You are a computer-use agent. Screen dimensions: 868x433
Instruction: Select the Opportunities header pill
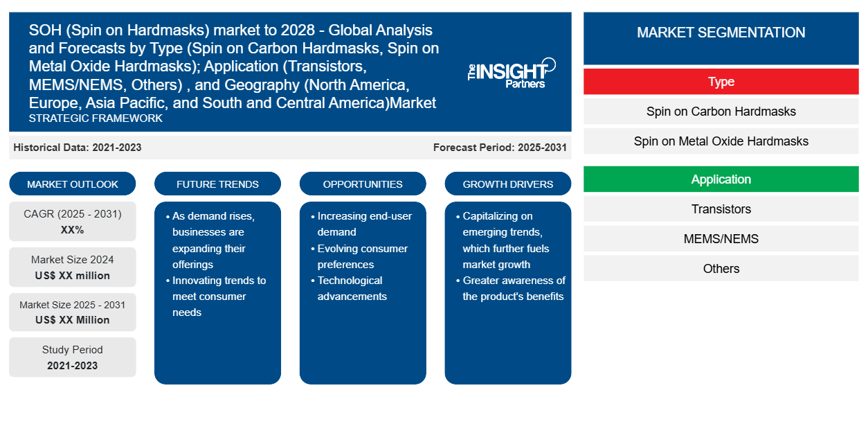click(x=363, y=184)
